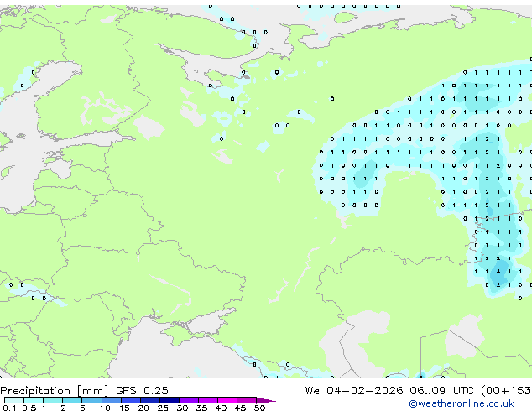Select the 15 mm legend color swatch
532x411 pixels.
(x=130, y=400)
